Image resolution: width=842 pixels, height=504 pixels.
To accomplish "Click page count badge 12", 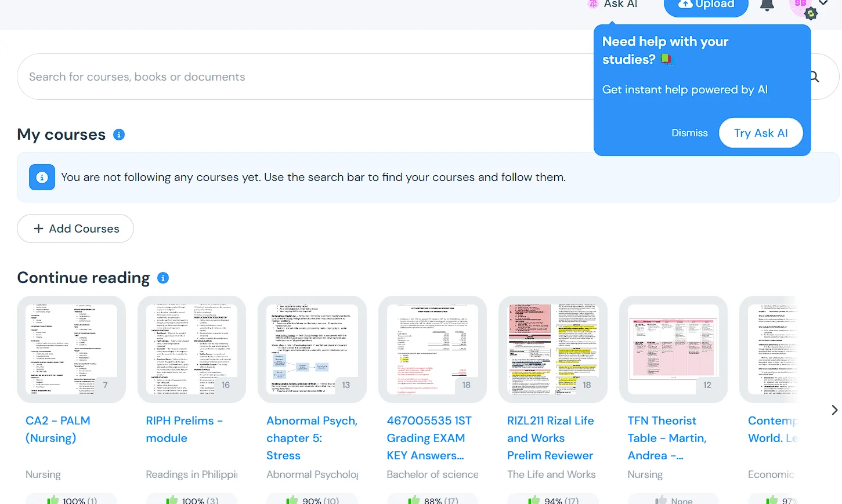I will pos(707,385).
